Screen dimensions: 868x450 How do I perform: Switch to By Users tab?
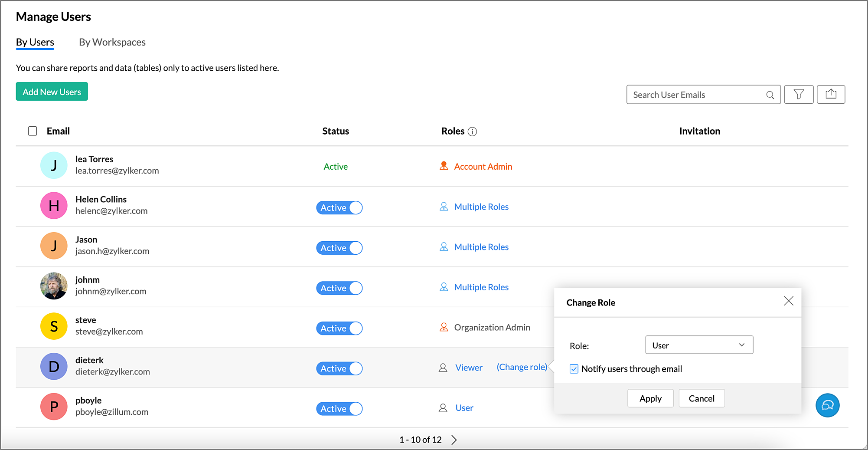[x=35, y=42]
